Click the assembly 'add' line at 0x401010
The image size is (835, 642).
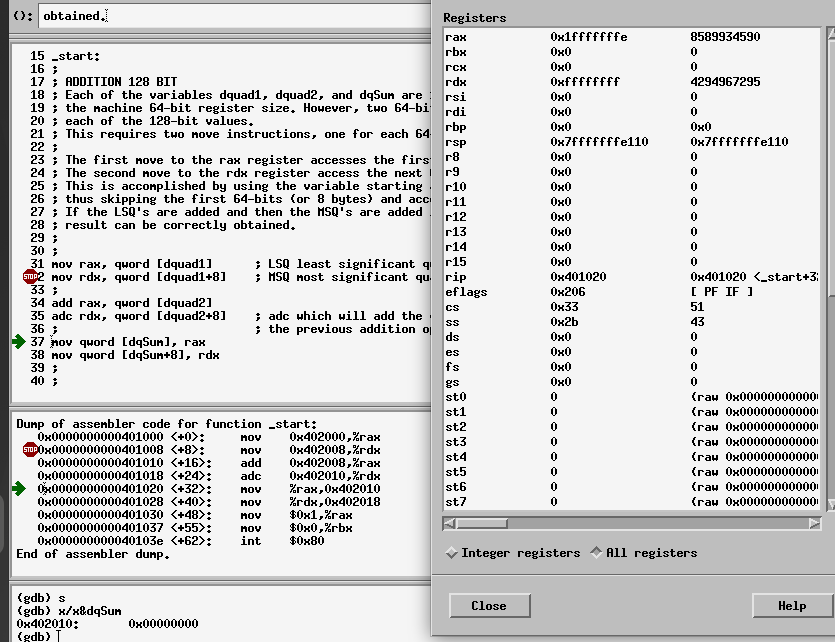(209, 463)
